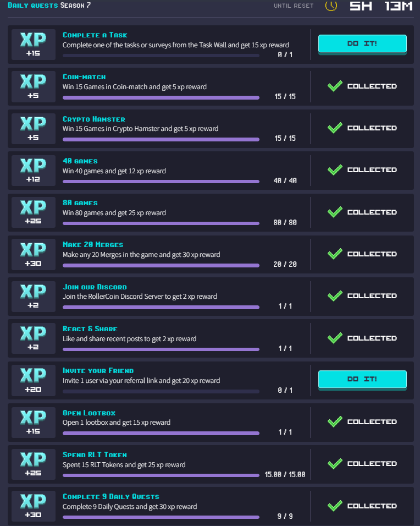Click the XP +12 icon for 40 Games quest

click(33, 171)
